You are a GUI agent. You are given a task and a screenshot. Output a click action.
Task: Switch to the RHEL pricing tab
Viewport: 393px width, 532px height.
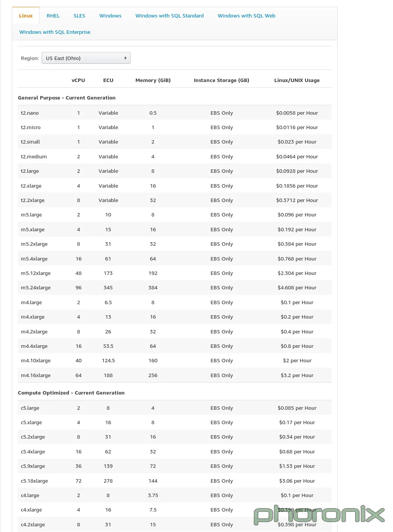click(53, 16)
